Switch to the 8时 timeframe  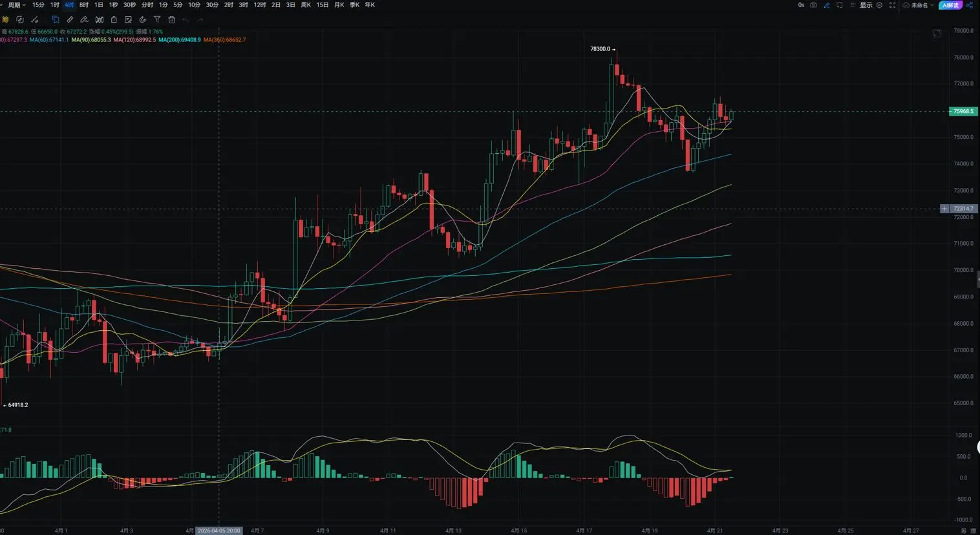[84, 5]
